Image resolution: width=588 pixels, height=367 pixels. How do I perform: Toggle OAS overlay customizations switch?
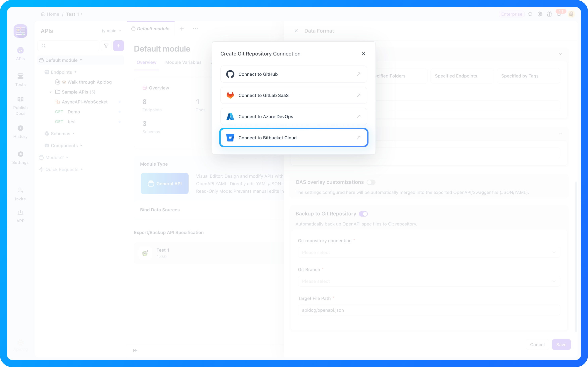click(x=371, y=182)
